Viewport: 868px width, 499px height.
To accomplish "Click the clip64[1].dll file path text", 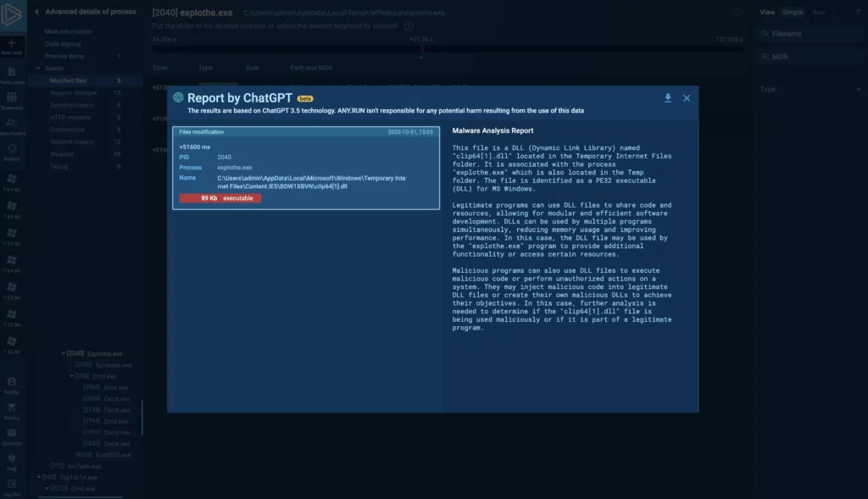I will point(311,182).
